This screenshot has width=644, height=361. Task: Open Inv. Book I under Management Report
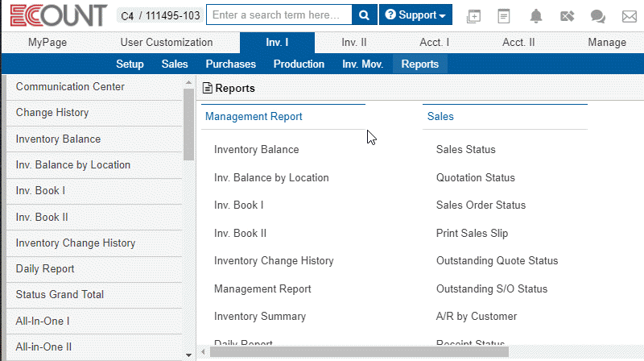pyautogui.click(x=238, y=205)
